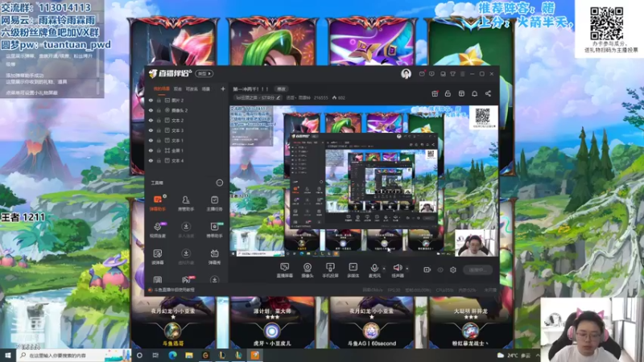Screen dimensions: 644x362
Task: Select the 全屏 1 source row
Action: pyautogui.click(x=187, y=150)
